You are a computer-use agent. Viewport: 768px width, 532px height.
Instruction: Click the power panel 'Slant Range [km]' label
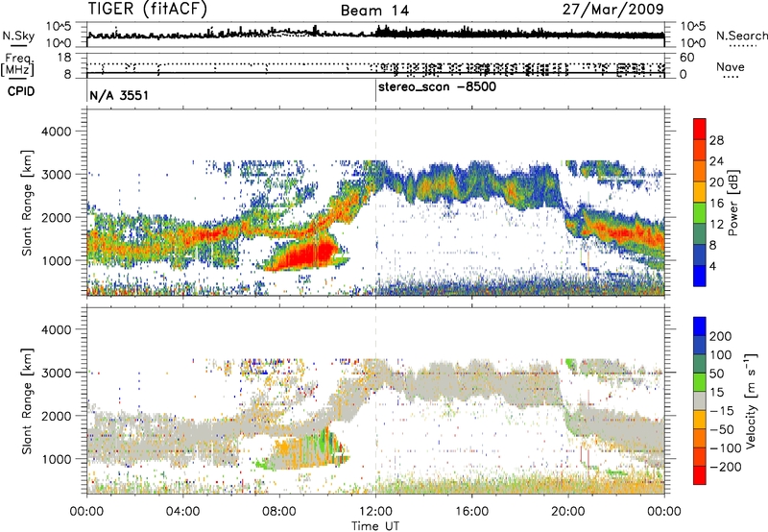click(28, 203)
